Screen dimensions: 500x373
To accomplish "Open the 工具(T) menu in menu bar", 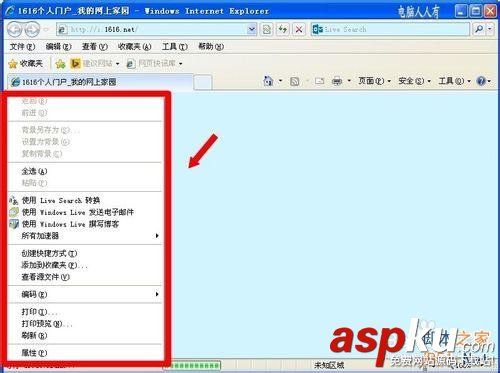I will pyautogui.click(x=175, y=47).
